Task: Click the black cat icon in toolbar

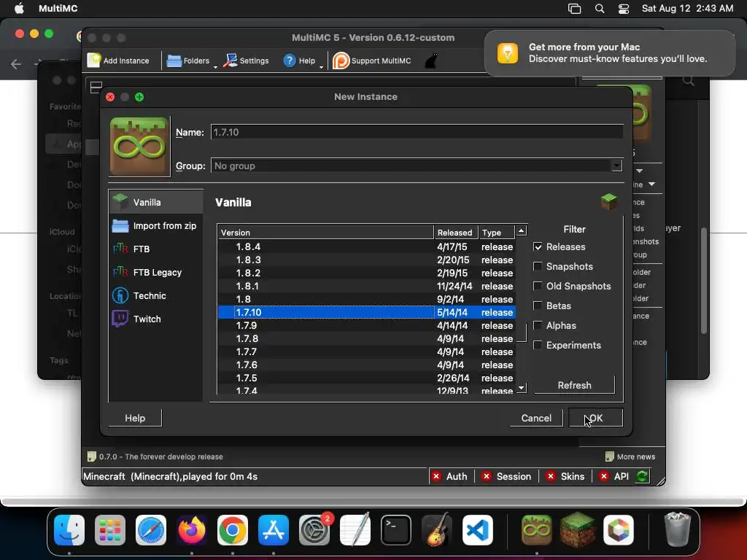Action: [x=431, y=61]
